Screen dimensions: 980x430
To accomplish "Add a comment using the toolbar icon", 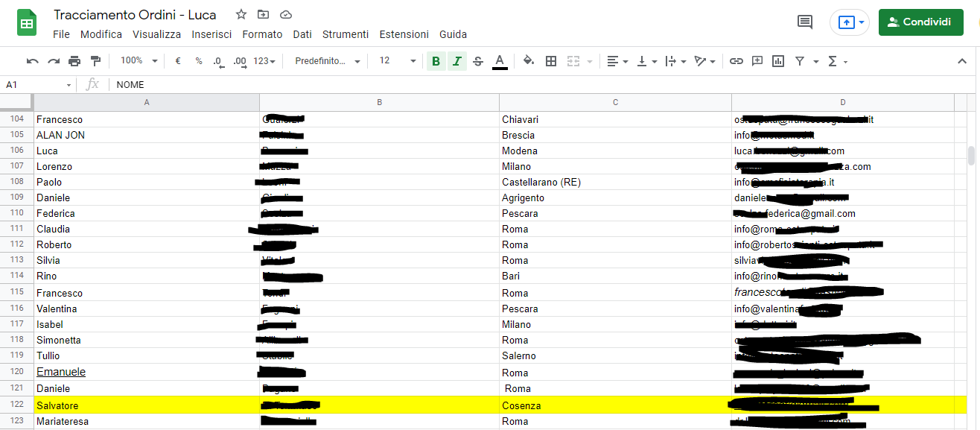I will [757, 61].
